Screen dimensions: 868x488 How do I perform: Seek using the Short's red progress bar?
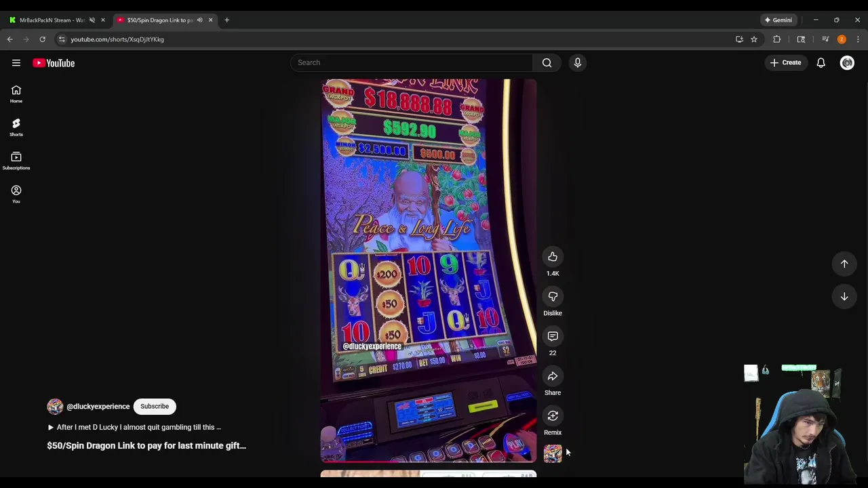[x=429, y=462]
